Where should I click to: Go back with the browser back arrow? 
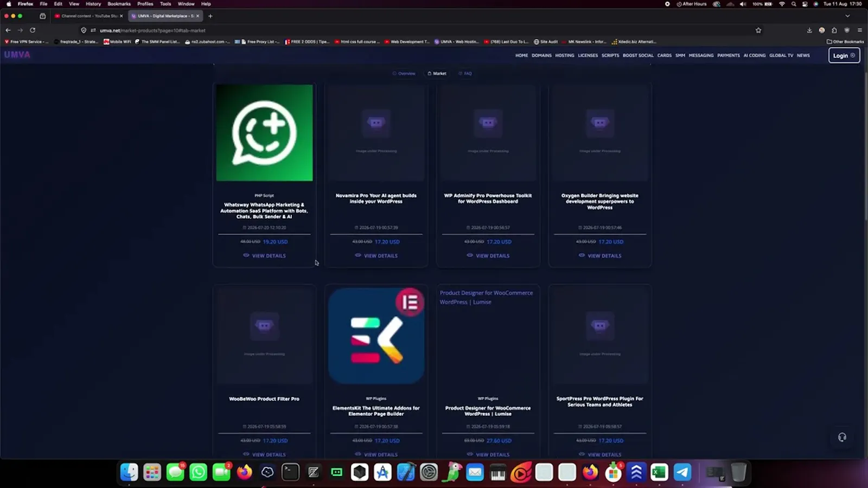pyautogui.click(x=8, y=30)
